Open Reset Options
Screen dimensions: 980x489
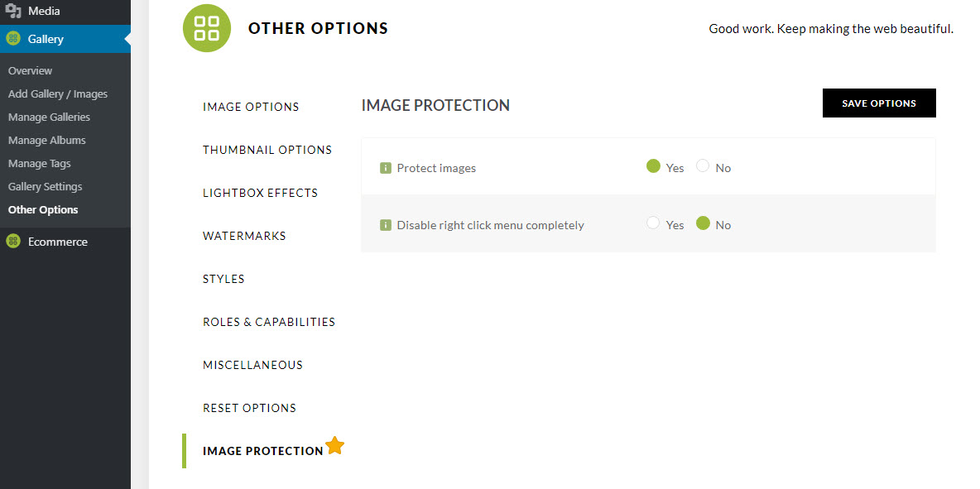[249, 407]
